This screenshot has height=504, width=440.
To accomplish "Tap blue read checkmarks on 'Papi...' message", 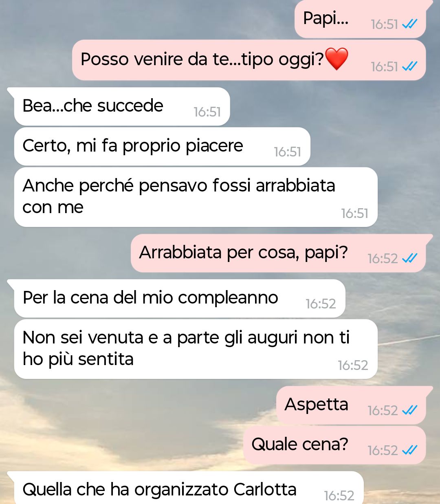I will [410, 24].
